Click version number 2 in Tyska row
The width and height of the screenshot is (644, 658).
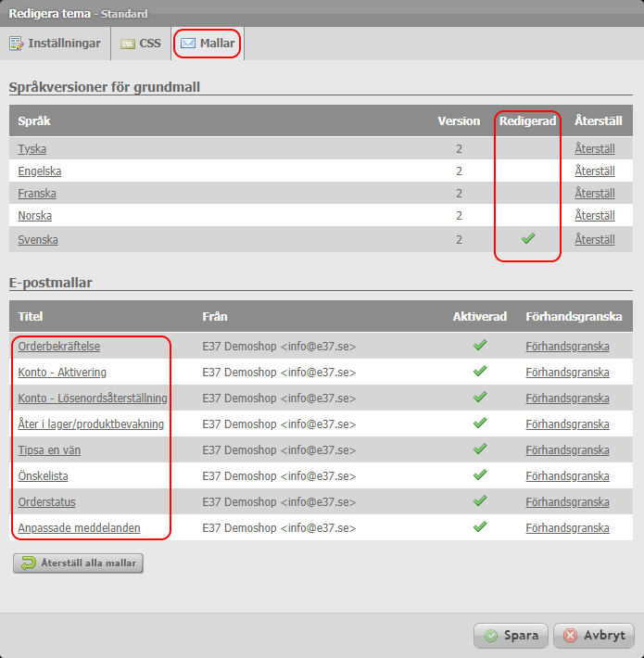459,148
